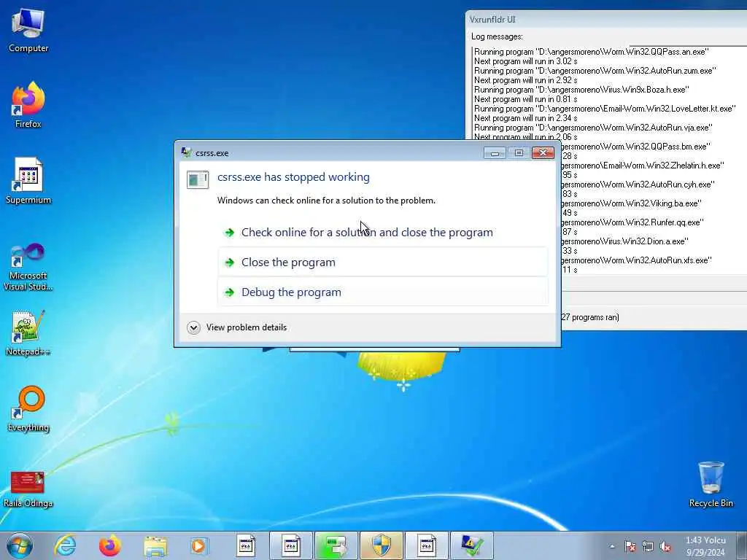Open the network tray icon

[648, 546]
